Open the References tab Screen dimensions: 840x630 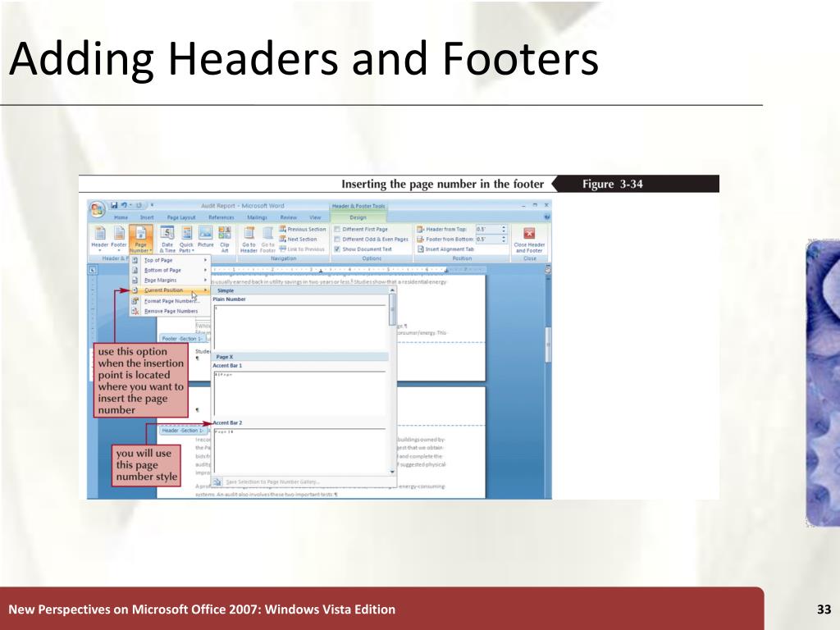[x=221, y=217]
